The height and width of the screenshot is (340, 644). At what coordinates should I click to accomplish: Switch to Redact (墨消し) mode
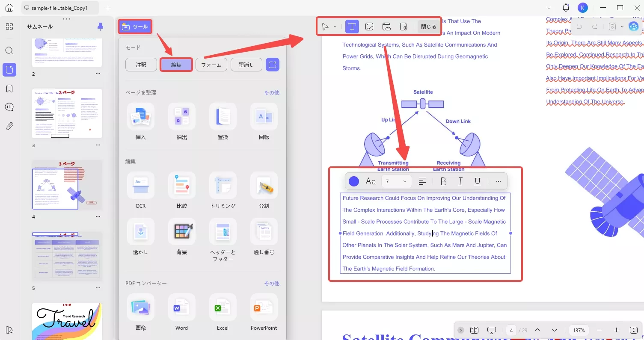246,65
